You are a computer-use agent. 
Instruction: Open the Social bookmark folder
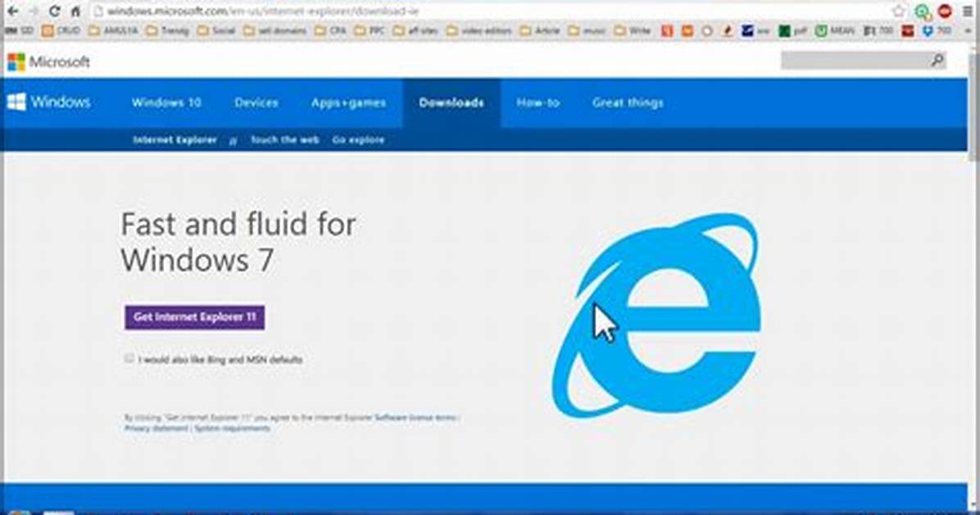pyautogui.click(x=217, y=30)
